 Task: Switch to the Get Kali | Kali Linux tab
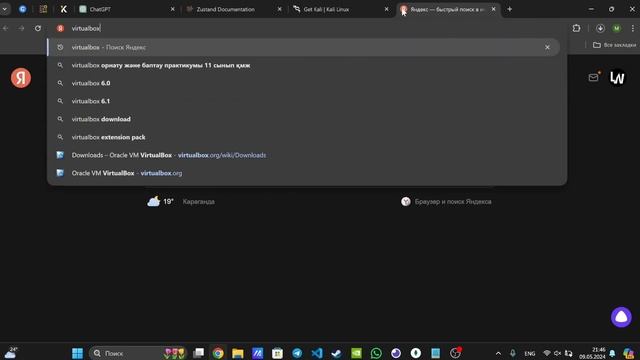pos(341,9)
